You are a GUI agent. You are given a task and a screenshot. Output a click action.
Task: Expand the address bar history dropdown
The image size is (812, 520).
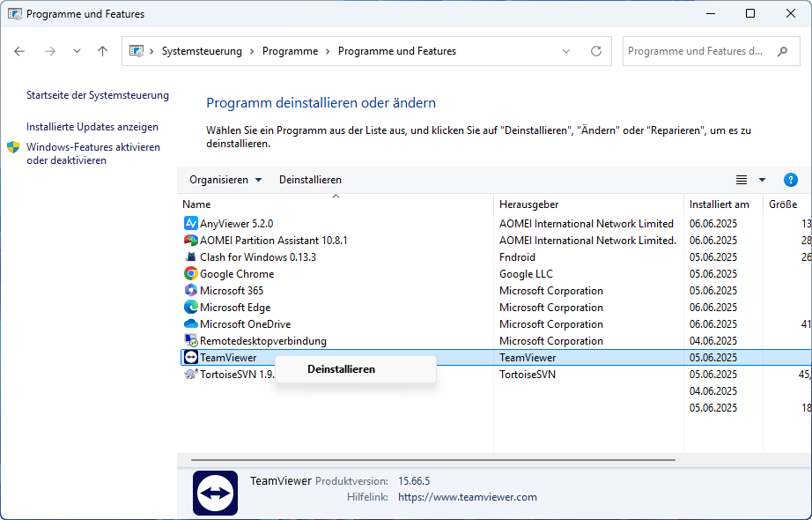tap(566, 51)
